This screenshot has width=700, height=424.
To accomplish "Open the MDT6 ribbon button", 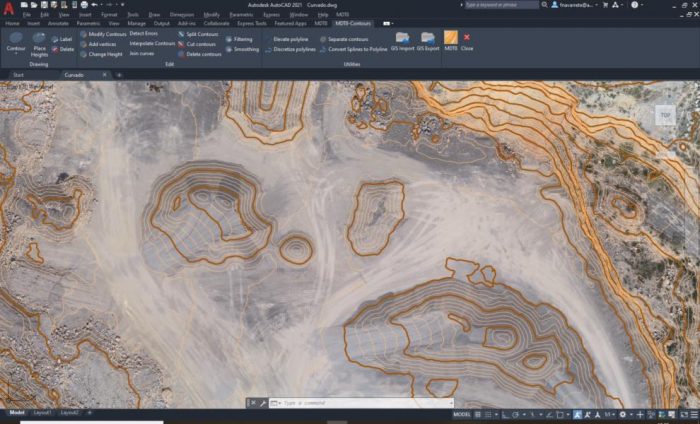I will (x=451, y=39).
